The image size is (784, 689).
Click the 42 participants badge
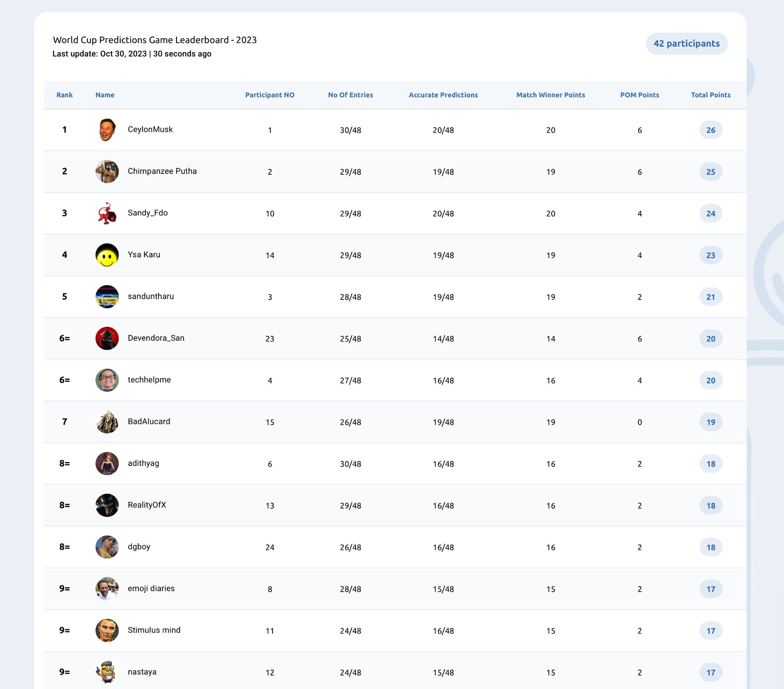pos(687,43)
